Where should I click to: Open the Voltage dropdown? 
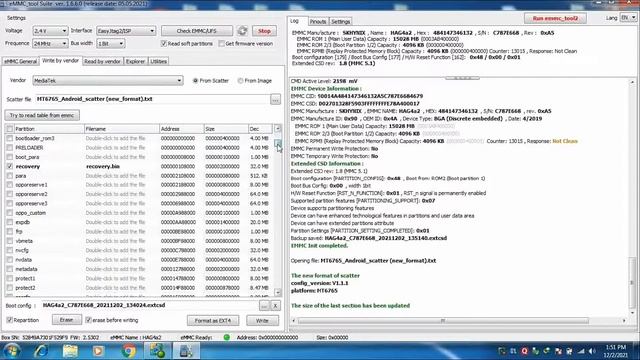click(50, 31)
